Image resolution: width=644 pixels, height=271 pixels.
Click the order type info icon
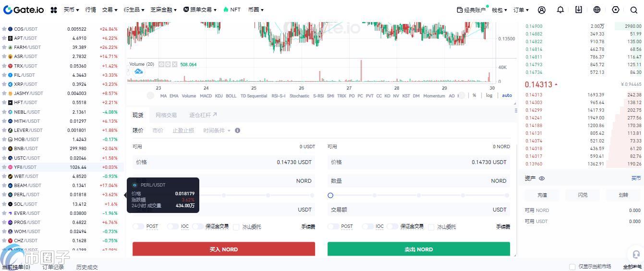237,130
